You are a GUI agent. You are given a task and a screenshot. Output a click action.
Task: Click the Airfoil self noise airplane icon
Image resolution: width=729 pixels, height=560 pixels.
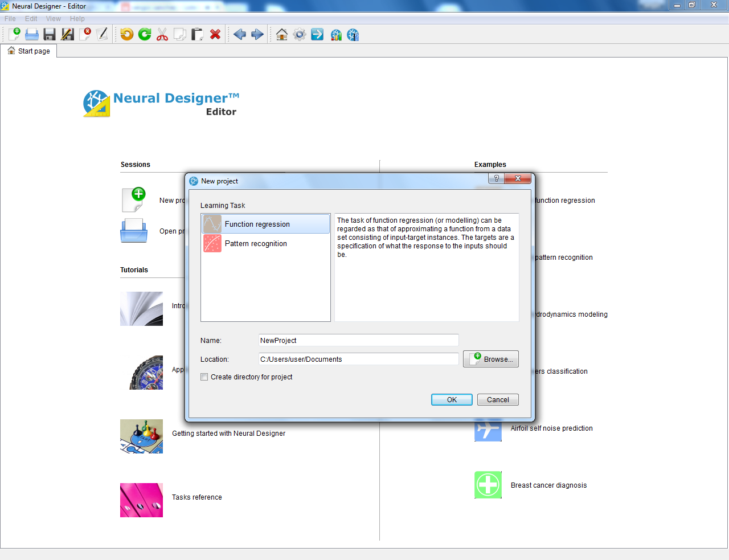click(488, 430)
